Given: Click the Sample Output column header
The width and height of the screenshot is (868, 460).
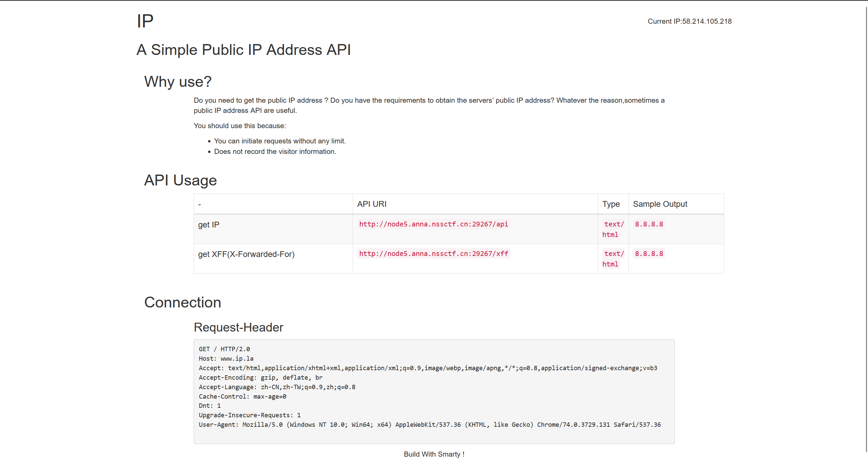Looking at the screenshot, I should [x=660, y=204].
